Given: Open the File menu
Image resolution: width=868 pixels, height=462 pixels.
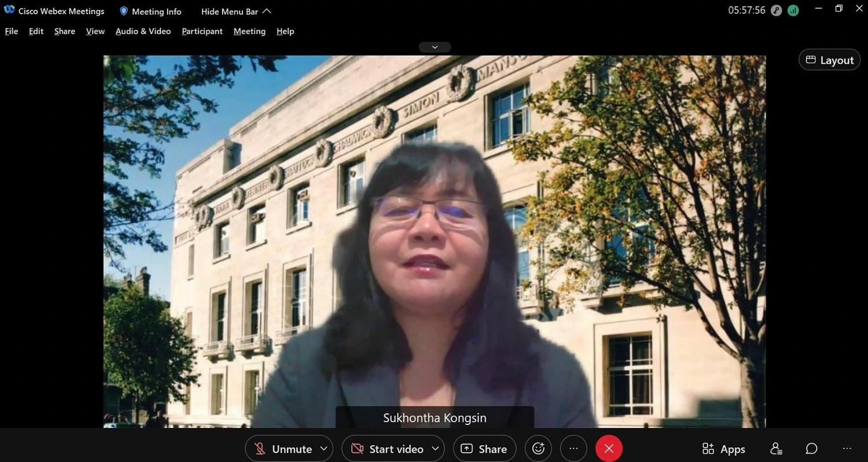Looking at the screenshot, I should coord(12,31).
